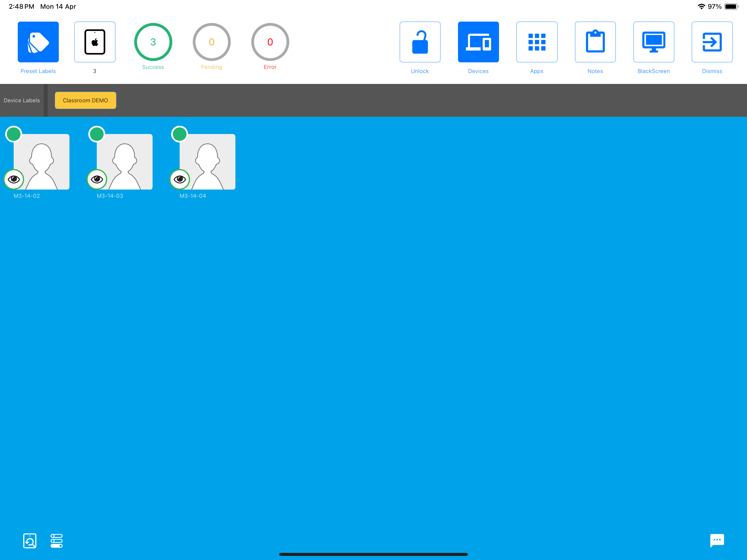
Task: Tap the Dismiss exit arrow icon
Action: click(x=712, y=42)
